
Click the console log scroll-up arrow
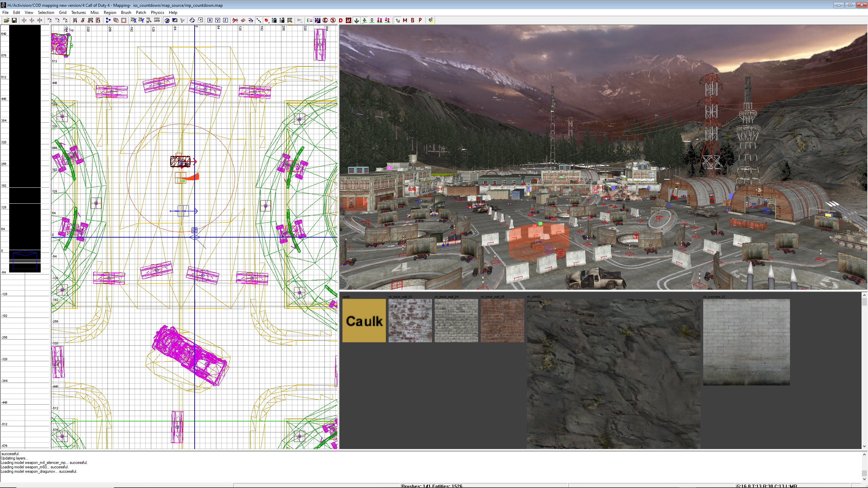tap(865, 454)
